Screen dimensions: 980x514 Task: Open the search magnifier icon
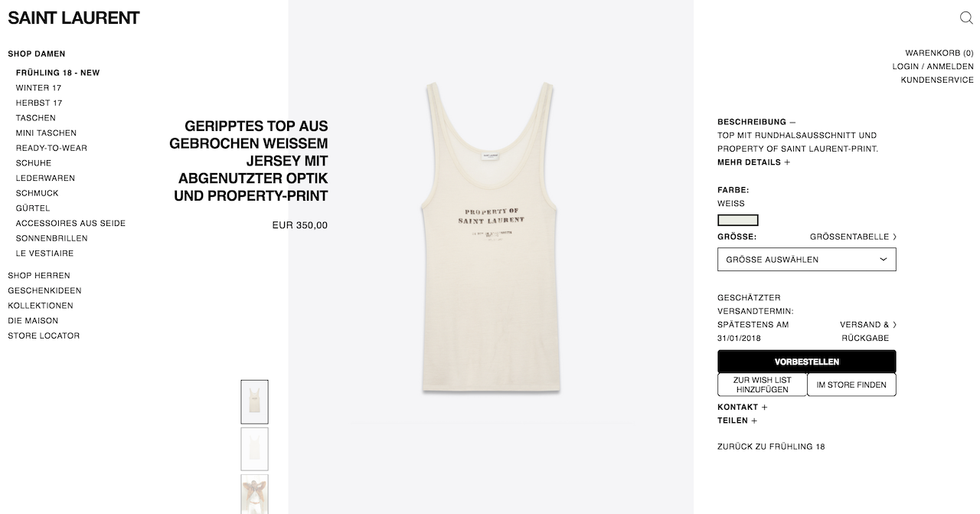coord(966,18)
